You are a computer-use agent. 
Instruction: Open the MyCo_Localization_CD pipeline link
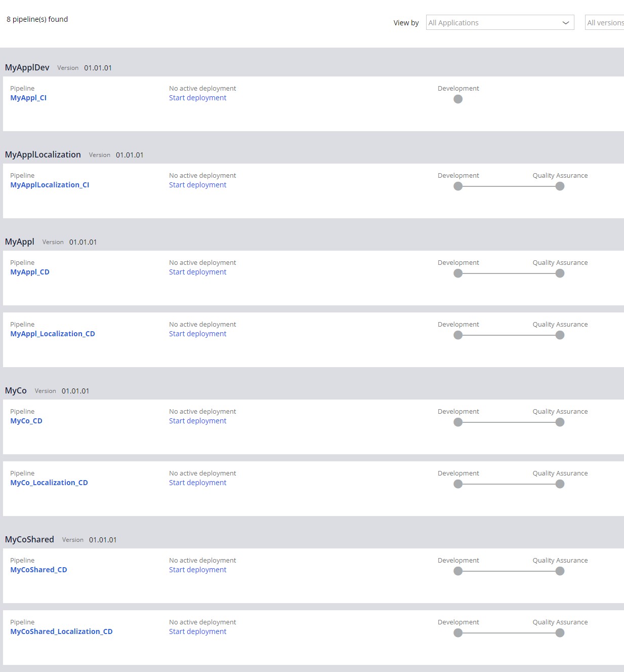tap(49, 483)
